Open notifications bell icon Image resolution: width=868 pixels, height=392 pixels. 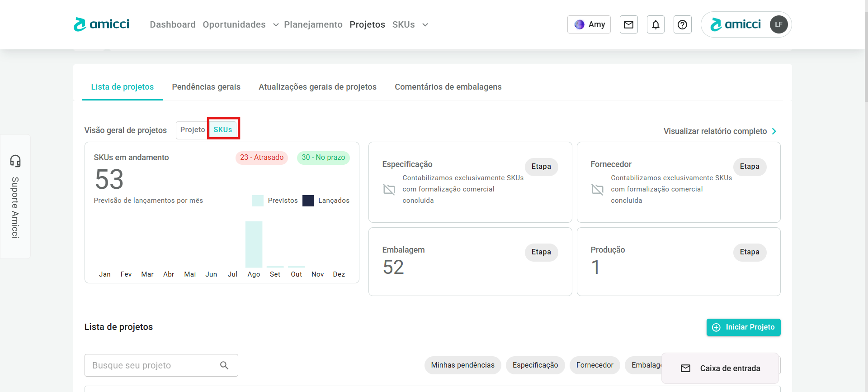(656, 24)
